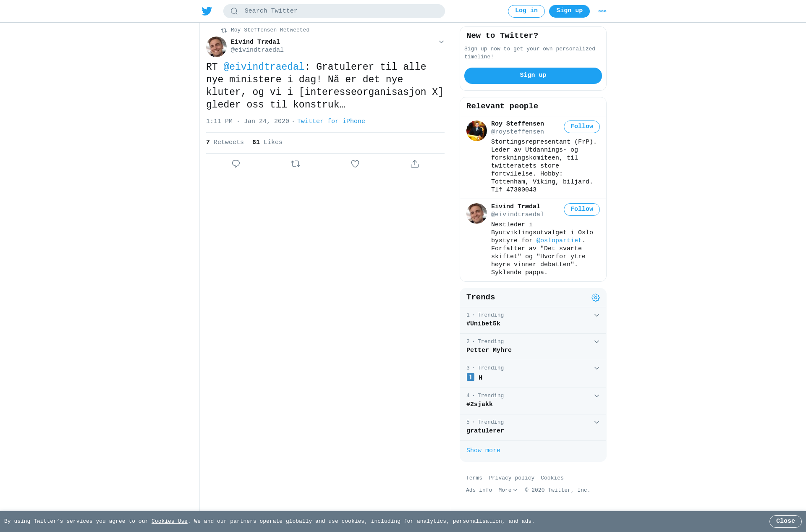Expand options for the #Unibet5k trend

click(597, 315)
